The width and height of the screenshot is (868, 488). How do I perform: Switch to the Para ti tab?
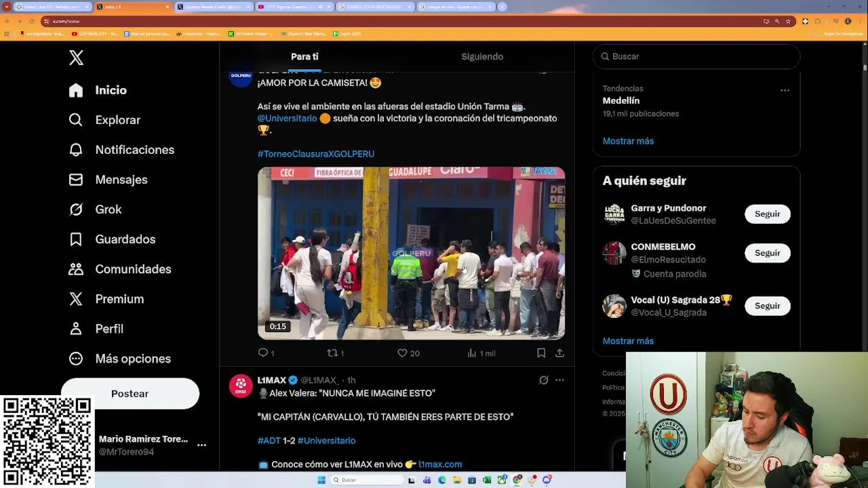(x=304, y=57)
